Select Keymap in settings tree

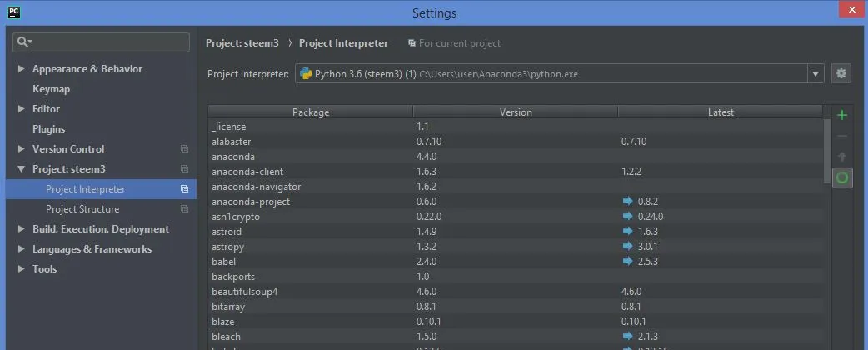[x=51, y=89]
